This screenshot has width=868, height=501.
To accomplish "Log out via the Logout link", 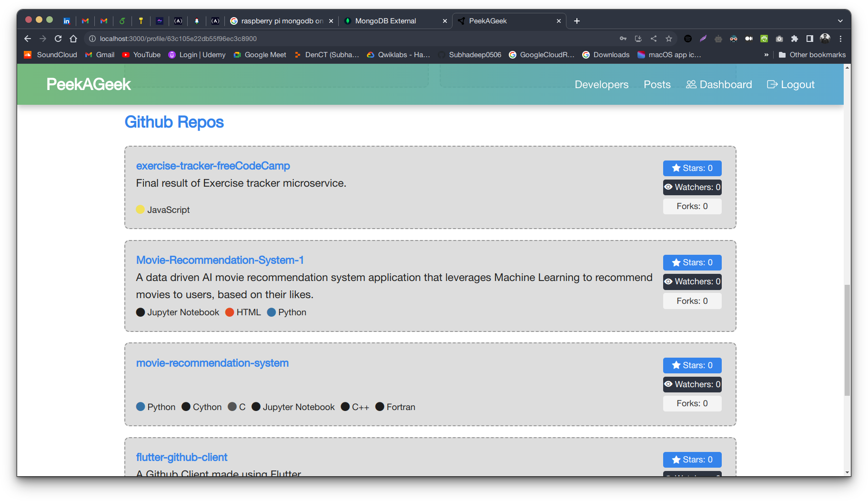I will click(x=791, y=84).
